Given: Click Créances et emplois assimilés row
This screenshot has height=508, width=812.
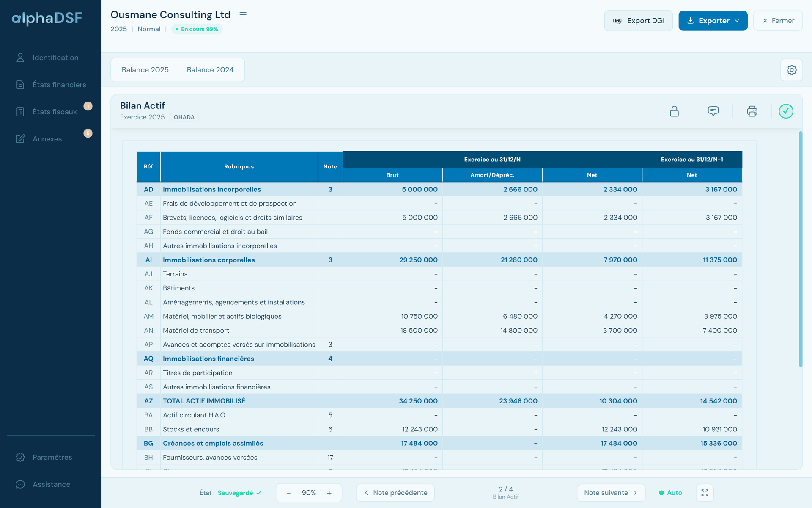Looking at the screenshot, I should click(x=439, y=443).
